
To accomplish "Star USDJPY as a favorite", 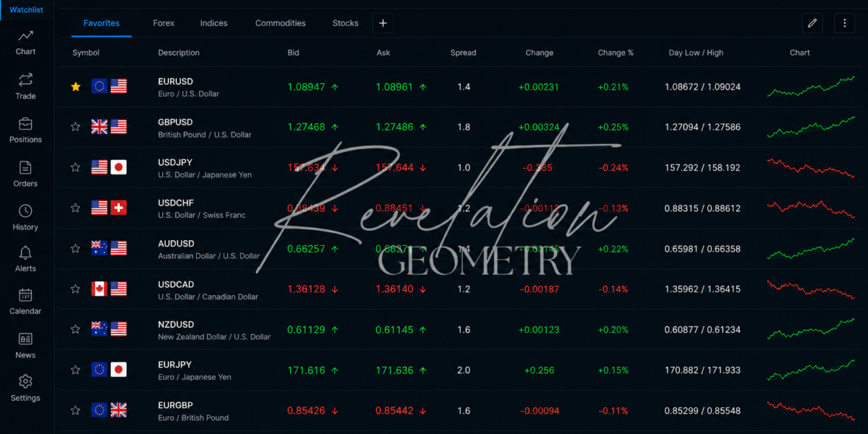I will pyautogui.click(x=75, y=168).
